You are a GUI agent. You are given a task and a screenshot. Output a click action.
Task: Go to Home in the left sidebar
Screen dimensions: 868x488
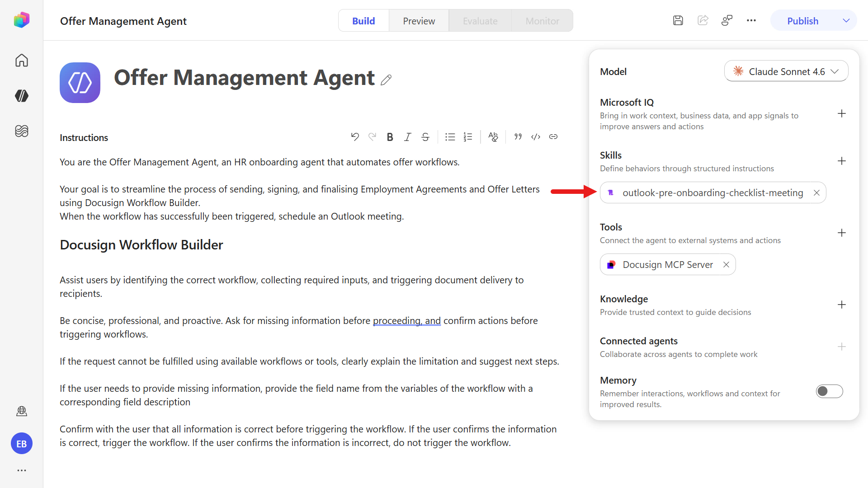[21, 60]
